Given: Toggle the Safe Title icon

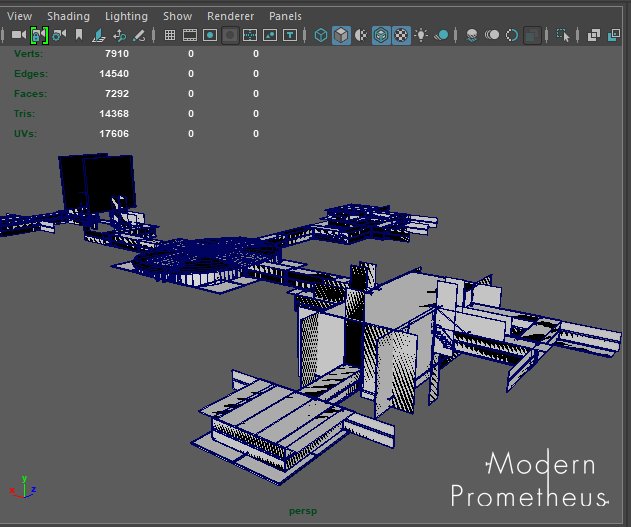Looking at the screenshot, I should coord(290,35).
